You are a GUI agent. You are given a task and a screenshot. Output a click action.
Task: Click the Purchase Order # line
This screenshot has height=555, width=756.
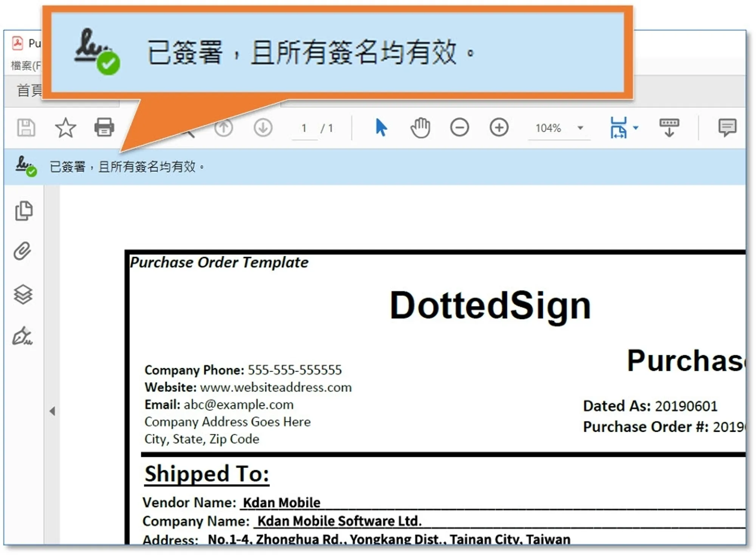tap(664, 427)
